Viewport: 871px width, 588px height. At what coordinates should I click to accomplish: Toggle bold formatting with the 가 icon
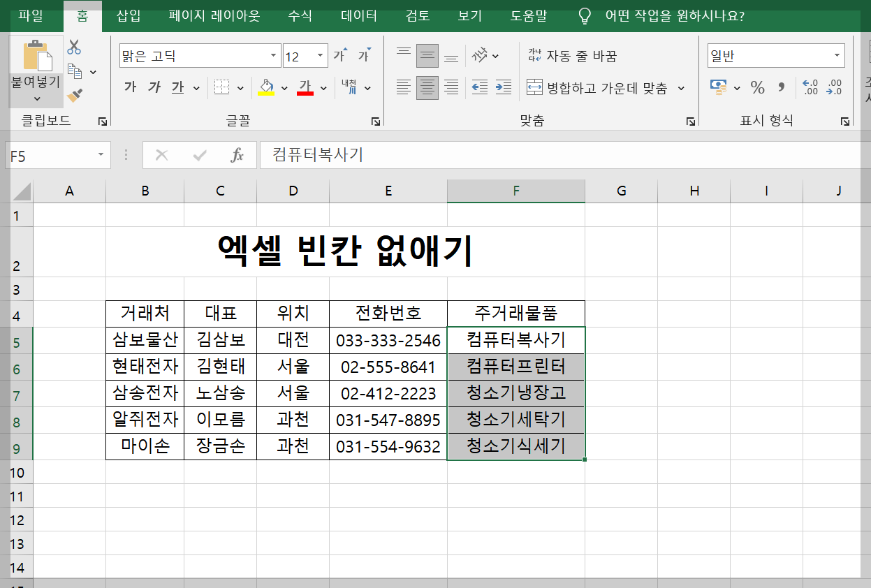tap(130, 87)
